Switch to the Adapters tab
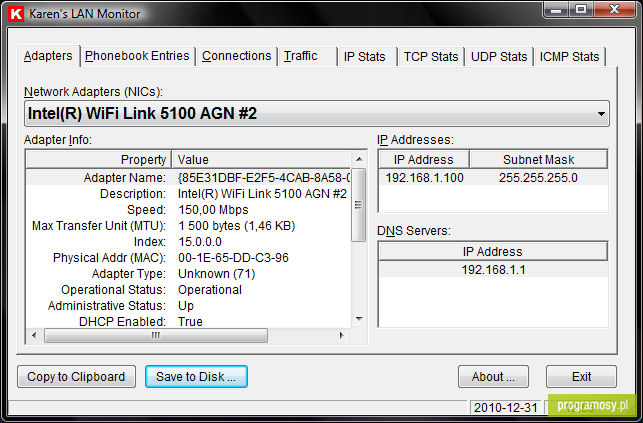The image size is (643, 423). (48, 56)
